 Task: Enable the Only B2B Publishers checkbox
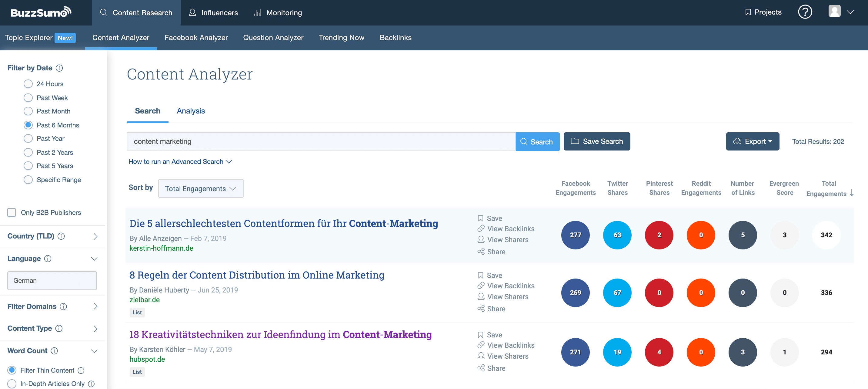[12, 212]
